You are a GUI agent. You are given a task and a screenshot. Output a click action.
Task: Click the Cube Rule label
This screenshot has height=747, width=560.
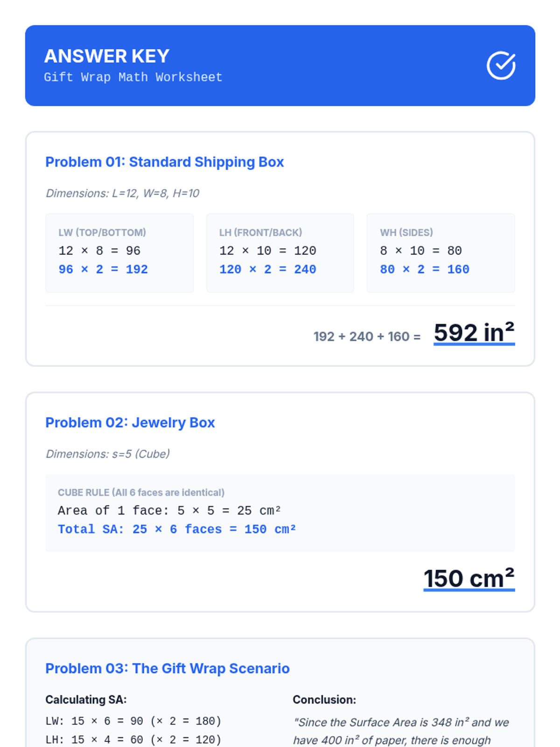pyautogui.click(x=141, y=493)
